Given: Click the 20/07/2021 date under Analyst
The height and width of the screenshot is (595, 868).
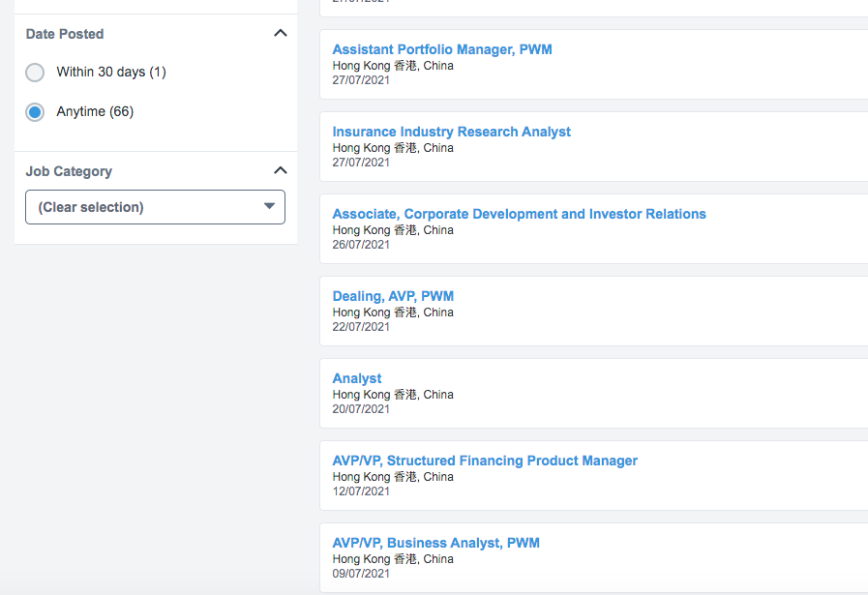Looking at the screenshot, I should 361,409.
